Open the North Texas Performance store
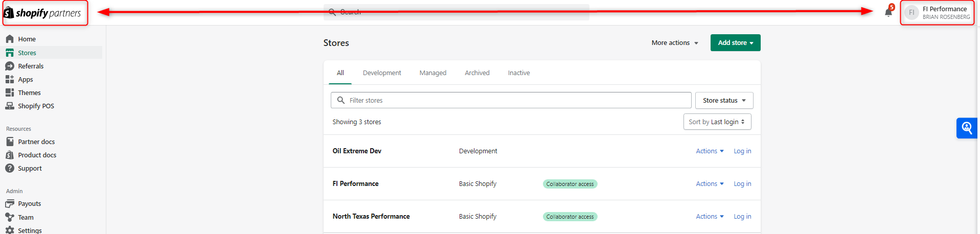 click(x=371, y=217)
